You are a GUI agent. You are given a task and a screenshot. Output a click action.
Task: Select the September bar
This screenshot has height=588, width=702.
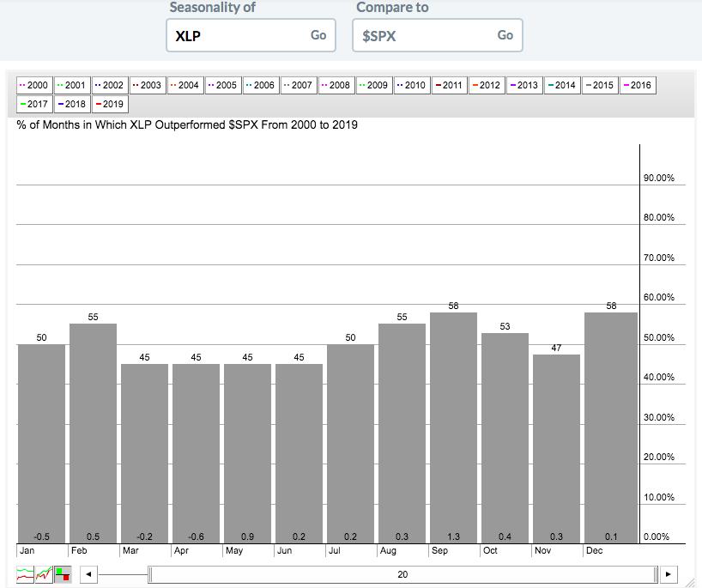453,428
